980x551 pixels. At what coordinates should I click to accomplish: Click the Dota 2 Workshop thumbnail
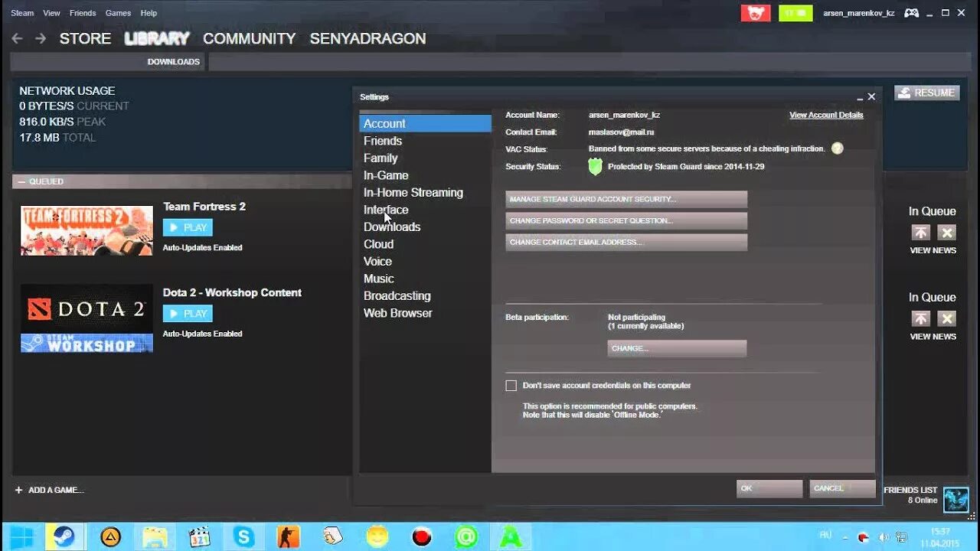(87, 318)
